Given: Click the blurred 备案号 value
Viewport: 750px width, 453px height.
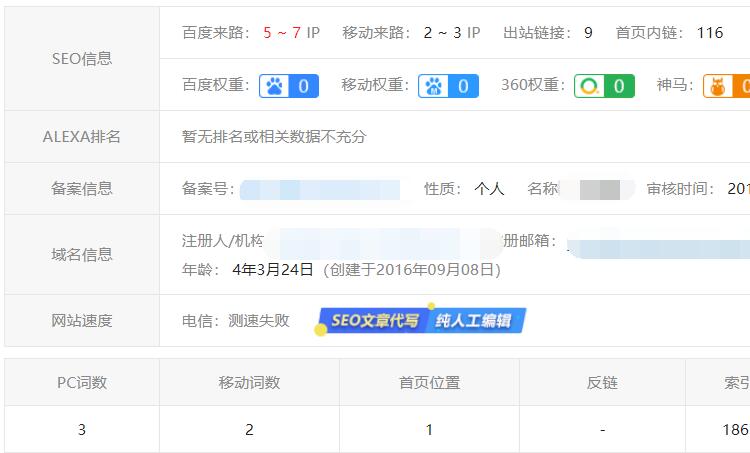Looking at the screenshot, I should point(320,189).
